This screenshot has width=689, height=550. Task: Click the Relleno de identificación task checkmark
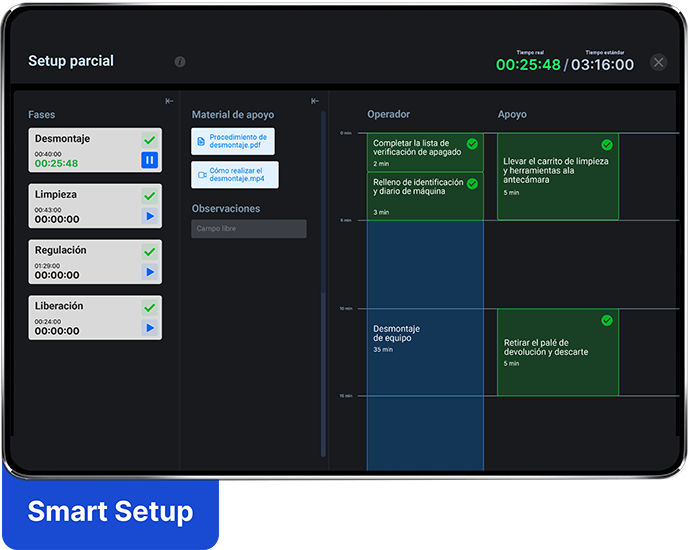pyautogui.click(x=472, y=183)
